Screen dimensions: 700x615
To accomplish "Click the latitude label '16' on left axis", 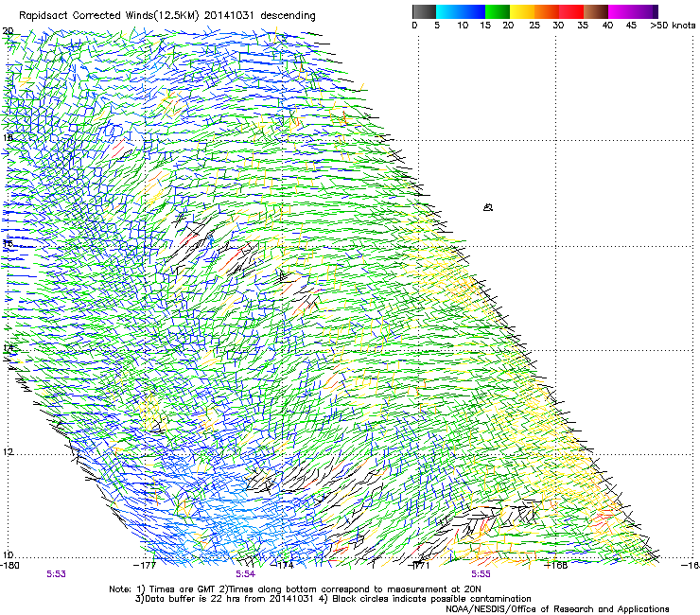I will 8,243.
